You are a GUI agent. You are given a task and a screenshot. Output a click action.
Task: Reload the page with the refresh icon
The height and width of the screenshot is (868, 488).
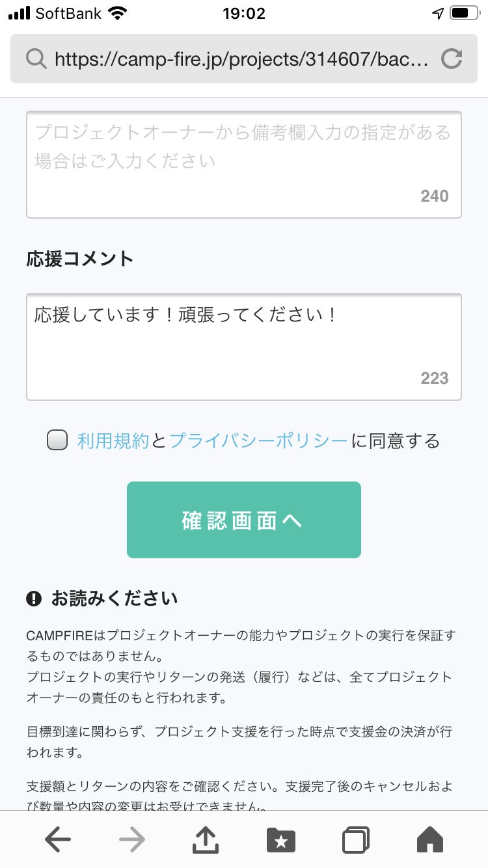452,59
